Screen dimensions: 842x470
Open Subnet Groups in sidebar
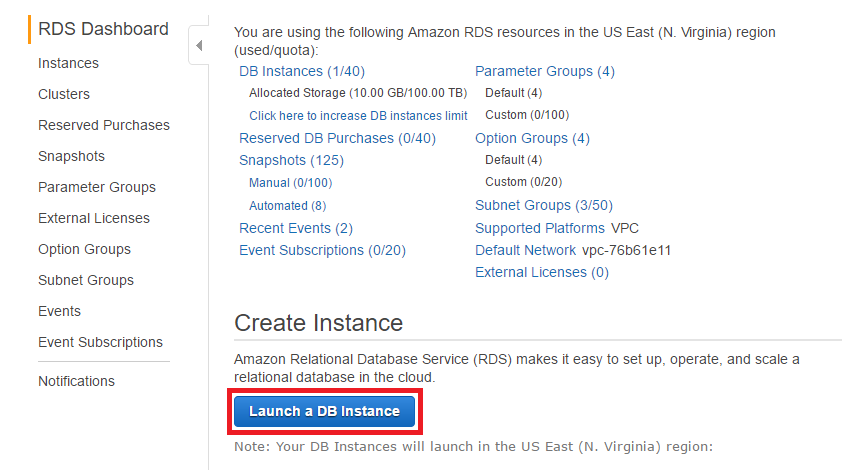(x=86, y=280)
